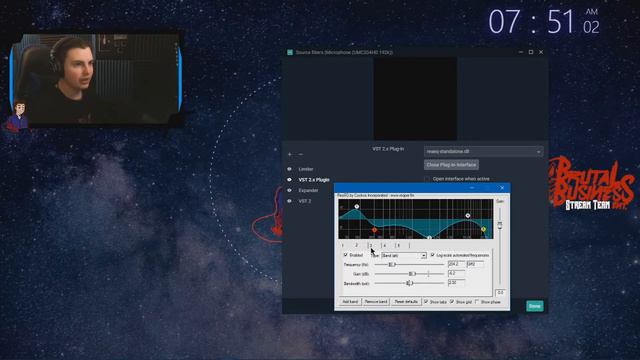Click the Add band button
This screenshot has height=360, width=640.
tap(350, 302)
